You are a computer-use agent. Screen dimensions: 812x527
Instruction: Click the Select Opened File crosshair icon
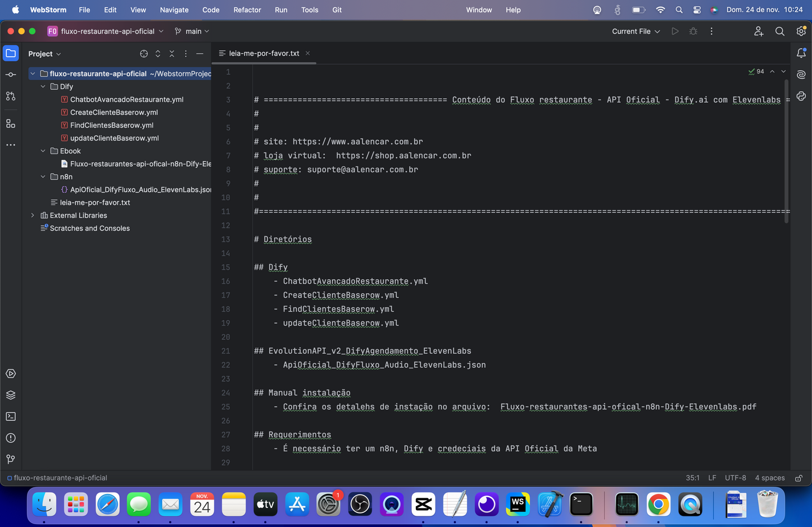point(144,53)
